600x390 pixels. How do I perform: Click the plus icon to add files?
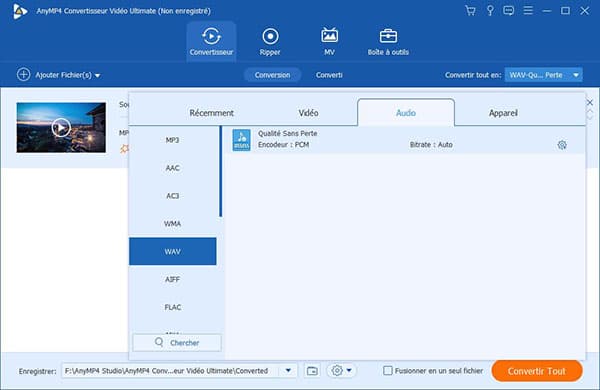[23, 75]
